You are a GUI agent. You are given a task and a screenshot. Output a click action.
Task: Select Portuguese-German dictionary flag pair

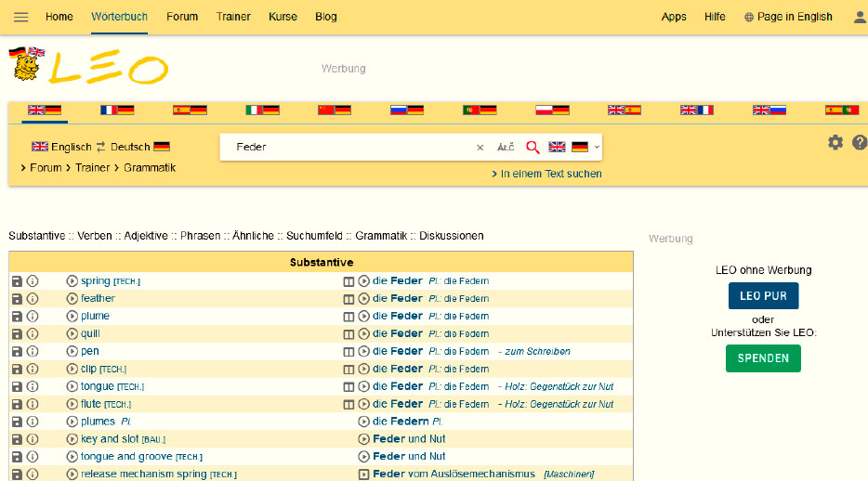pyautogui.click(x=480, y=110)
